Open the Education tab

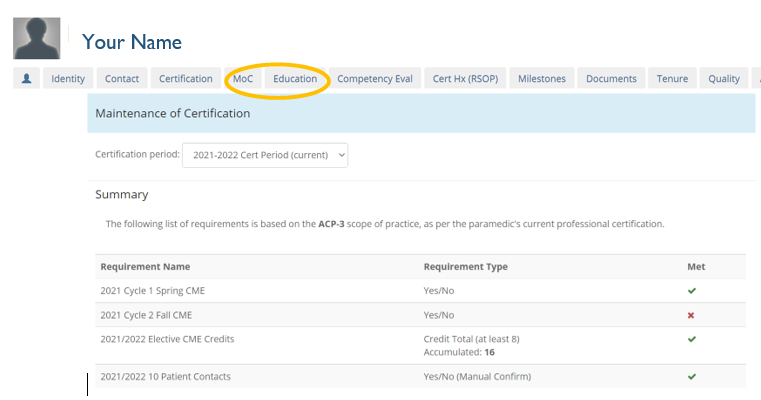coord(295,79)
